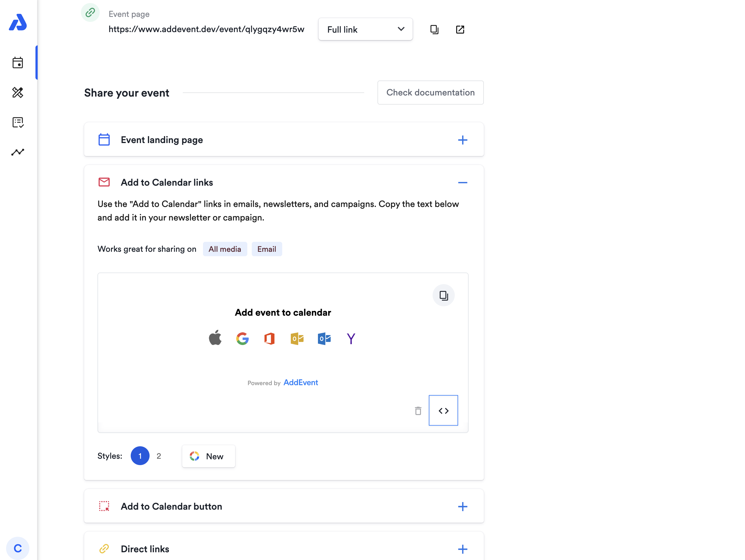This screenshot has height=560, width=745.
Task: Collapse Add to Calendar links section
Action: point(463,182)
